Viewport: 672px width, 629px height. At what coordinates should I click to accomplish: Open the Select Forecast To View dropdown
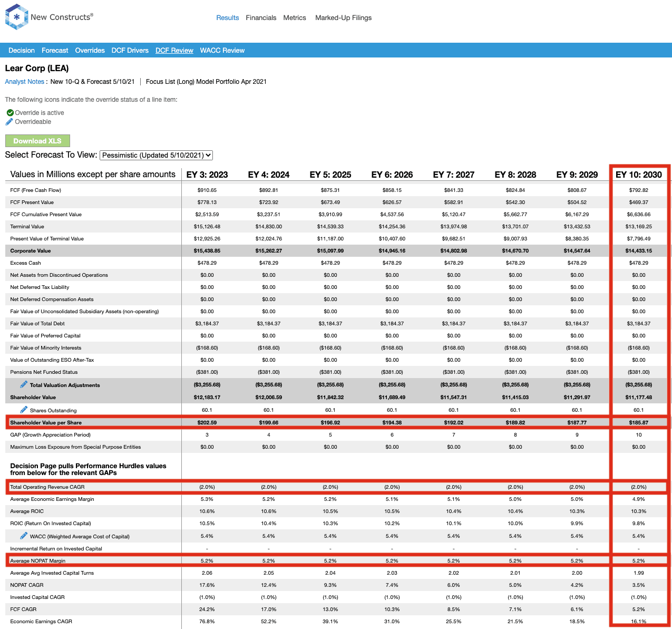coord(156,155)
